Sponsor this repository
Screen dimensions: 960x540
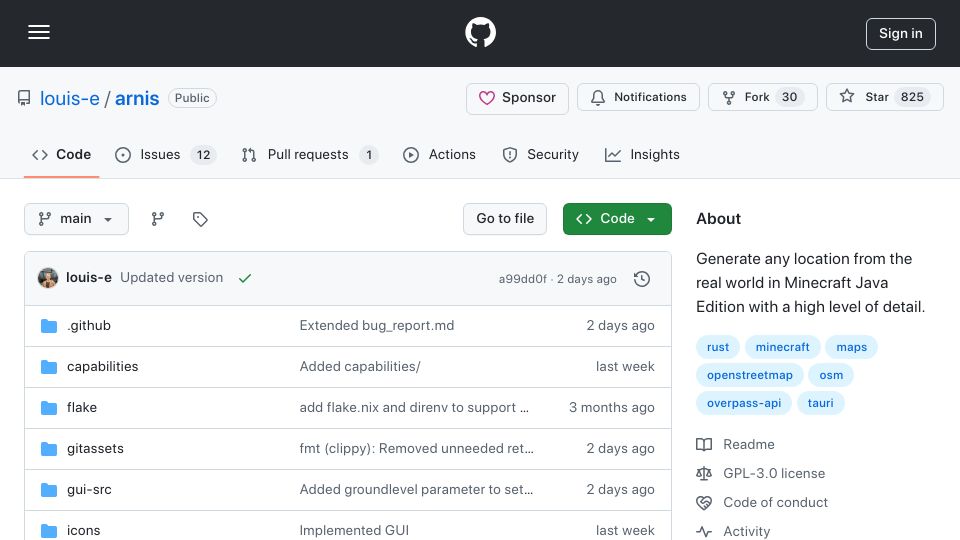[517, 97]
